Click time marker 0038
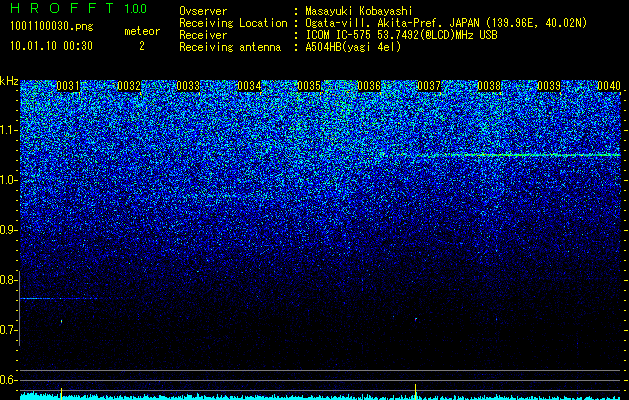 click(x=489, y=86)
